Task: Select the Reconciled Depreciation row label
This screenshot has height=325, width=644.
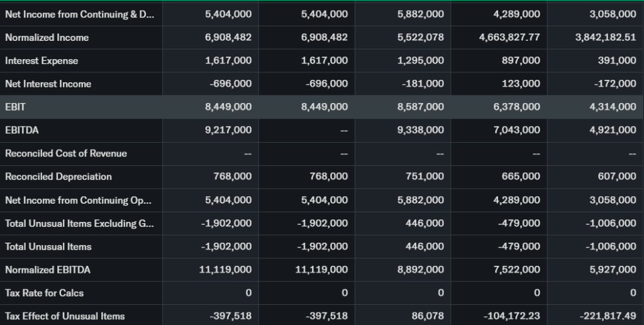Action: coord(58,177)
